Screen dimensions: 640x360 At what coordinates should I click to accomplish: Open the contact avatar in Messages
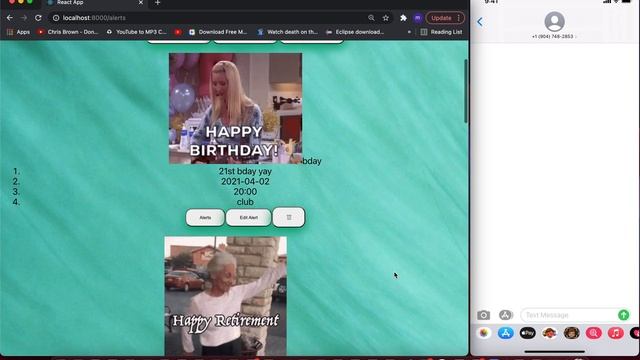click(554, 21)
